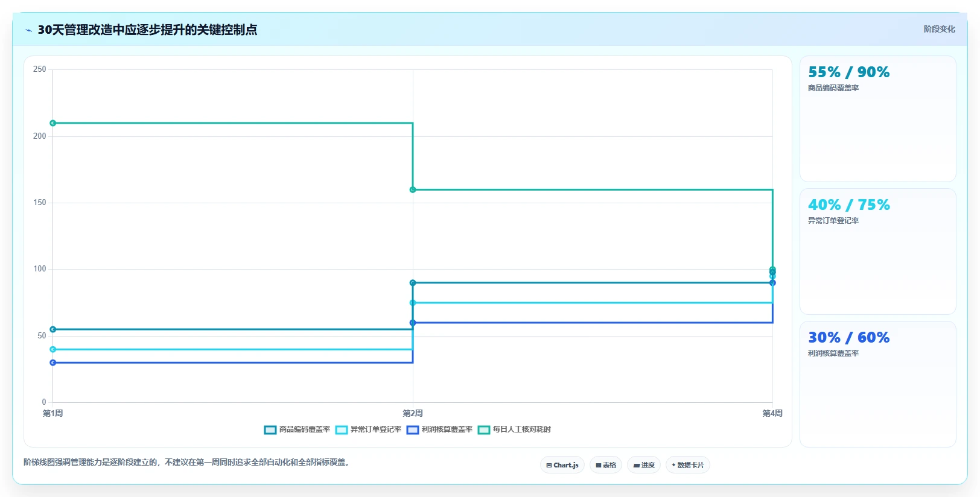Click the 商品编码覆盖率 card caption
Viewport: 980px width, 497px height.
833,88
